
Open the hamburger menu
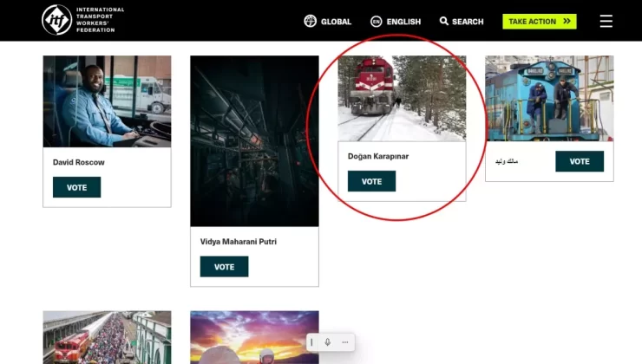pyautogui.click(x=606, y=21)
